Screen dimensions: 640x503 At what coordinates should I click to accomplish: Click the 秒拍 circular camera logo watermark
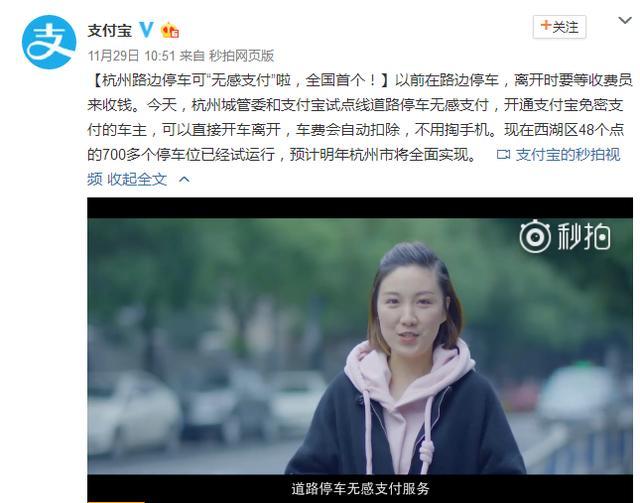pos(535,236)
